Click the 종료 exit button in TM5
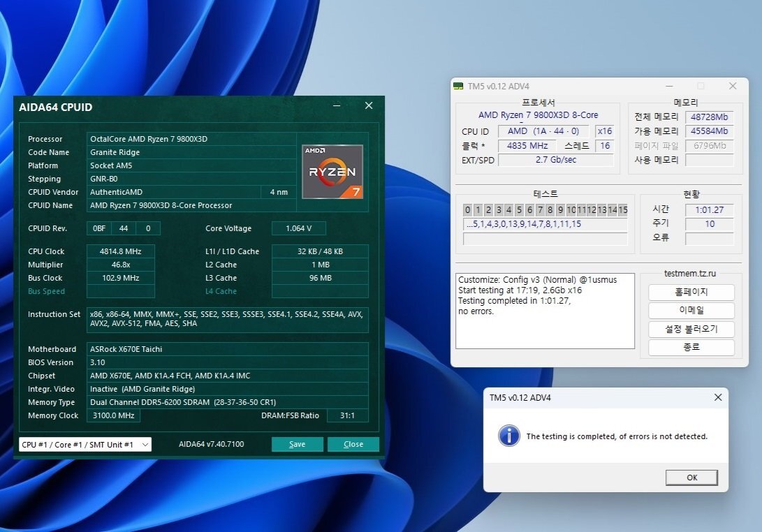This screenshot has height=532, width=762. point(691,347)
